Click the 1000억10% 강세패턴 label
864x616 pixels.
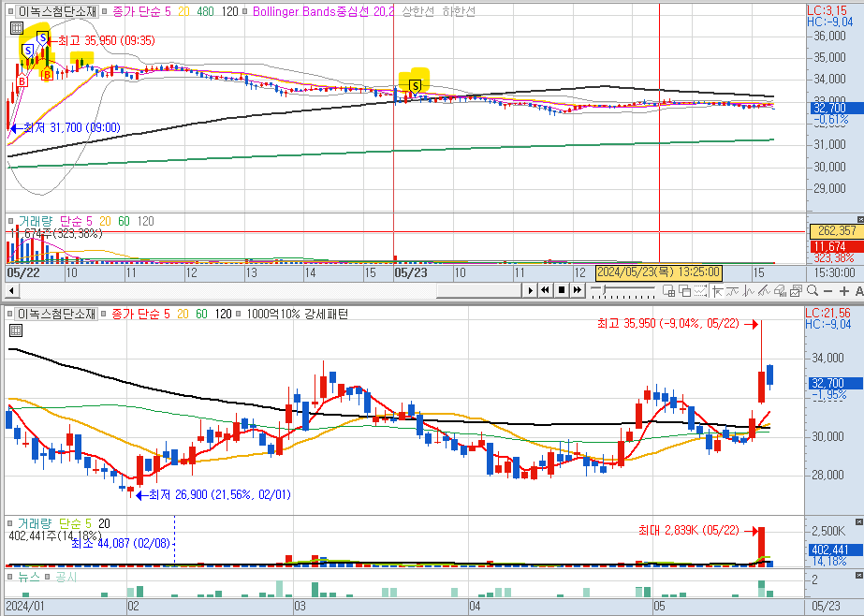pos(298,314)
